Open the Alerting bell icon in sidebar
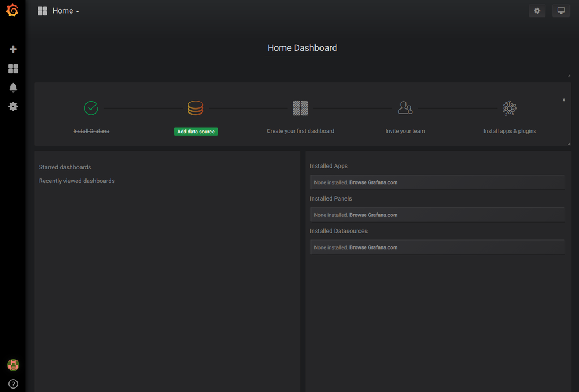The width and height of the screenshot is (579, 392). pyautogui.click(x=13, y=88)
